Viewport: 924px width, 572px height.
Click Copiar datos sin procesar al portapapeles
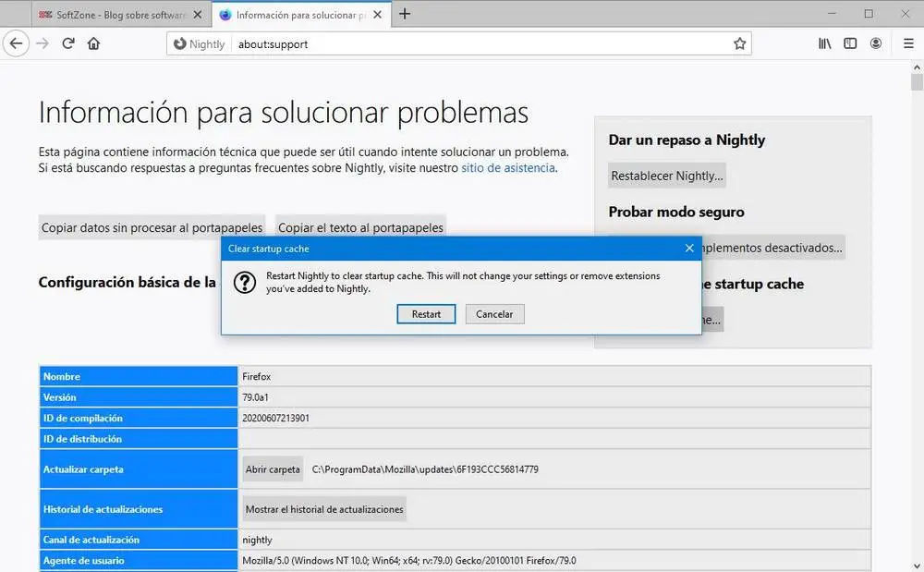pos(152,227)
